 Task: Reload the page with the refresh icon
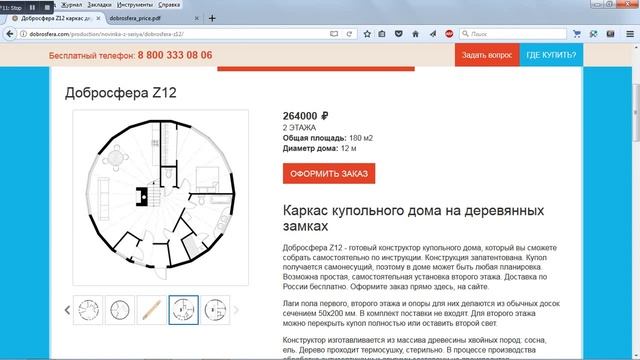coord(349,34)
